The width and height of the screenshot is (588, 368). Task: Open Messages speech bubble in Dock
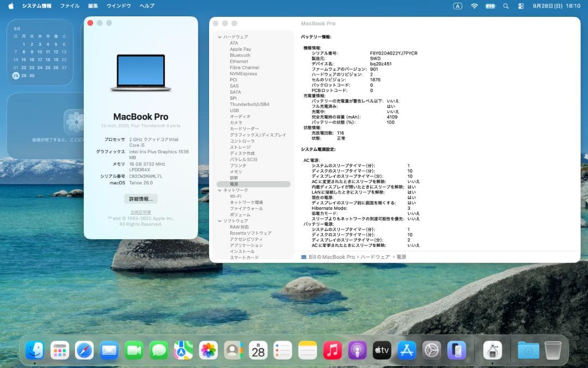[x=159, y=351]
